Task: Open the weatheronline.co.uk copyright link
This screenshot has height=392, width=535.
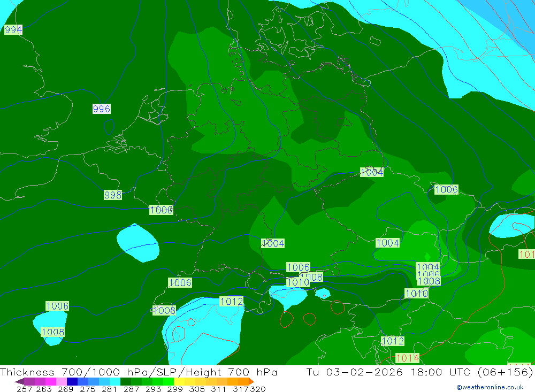Action: pyautogui.click(x=490, y=387)
